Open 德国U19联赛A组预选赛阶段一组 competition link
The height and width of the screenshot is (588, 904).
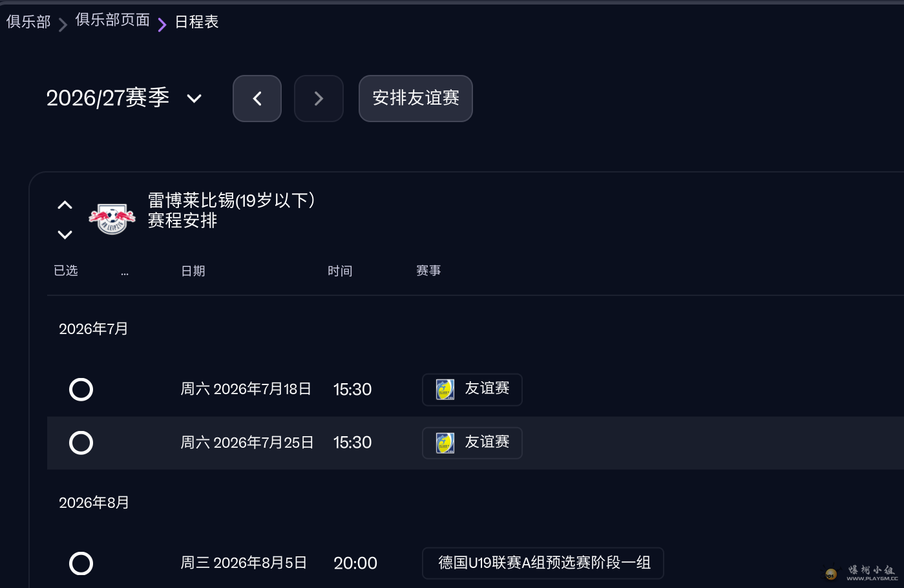point(543,563)
